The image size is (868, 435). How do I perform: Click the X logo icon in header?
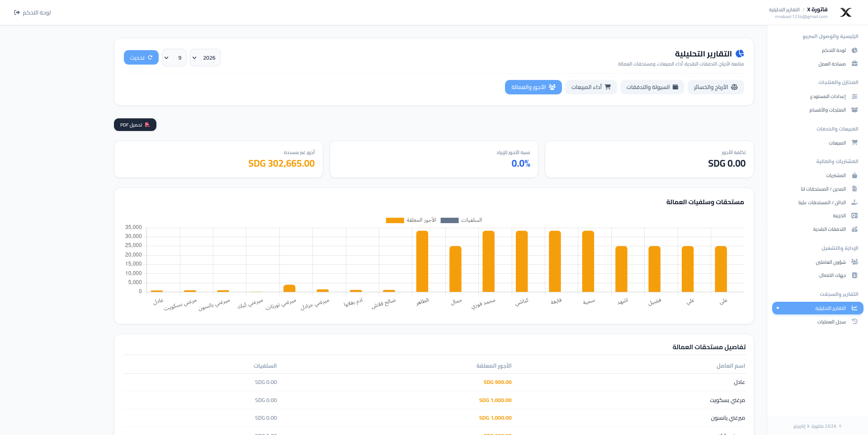point(846,13)
